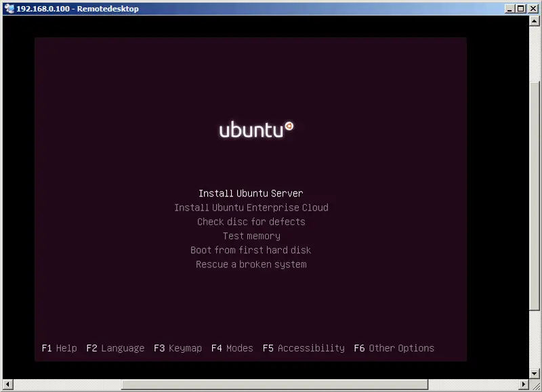The width and height of the screenshot is (542, 392).
Task: Choose Install Ubuntu Enterprise Cloud
Action: (x=251, y=208)
